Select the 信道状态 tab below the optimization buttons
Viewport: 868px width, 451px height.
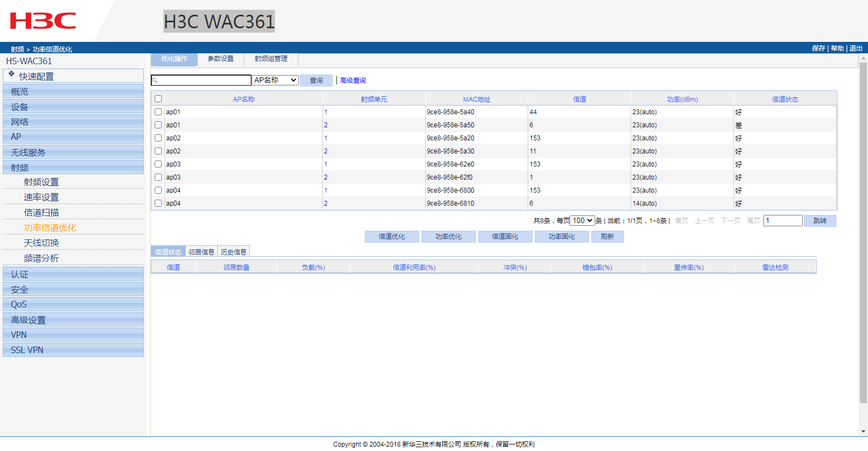168,252
